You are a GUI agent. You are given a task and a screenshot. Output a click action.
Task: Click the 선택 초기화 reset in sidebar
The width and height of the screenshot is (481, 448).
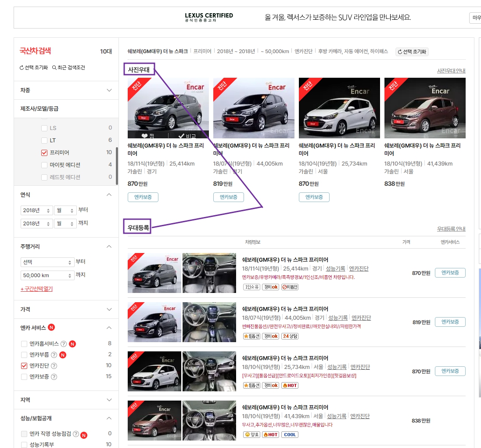pos(34,68)
